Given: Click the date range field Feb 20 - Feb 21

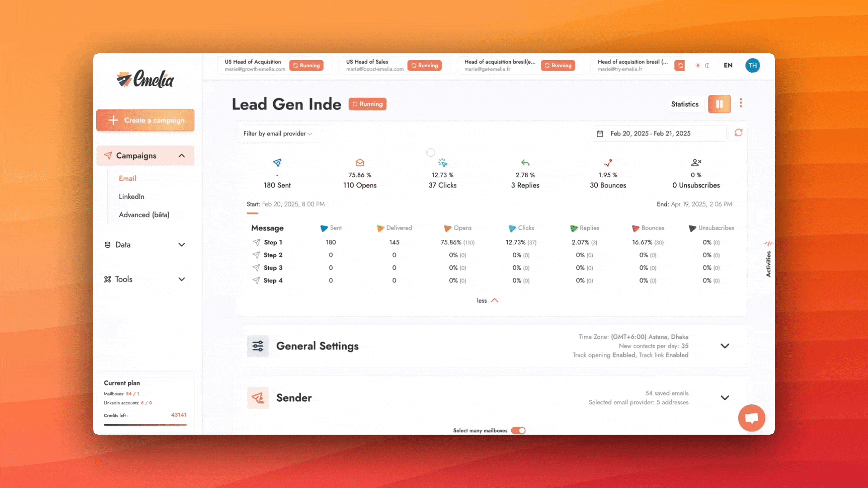Looking at the screenshot, I should click(650, 133).
